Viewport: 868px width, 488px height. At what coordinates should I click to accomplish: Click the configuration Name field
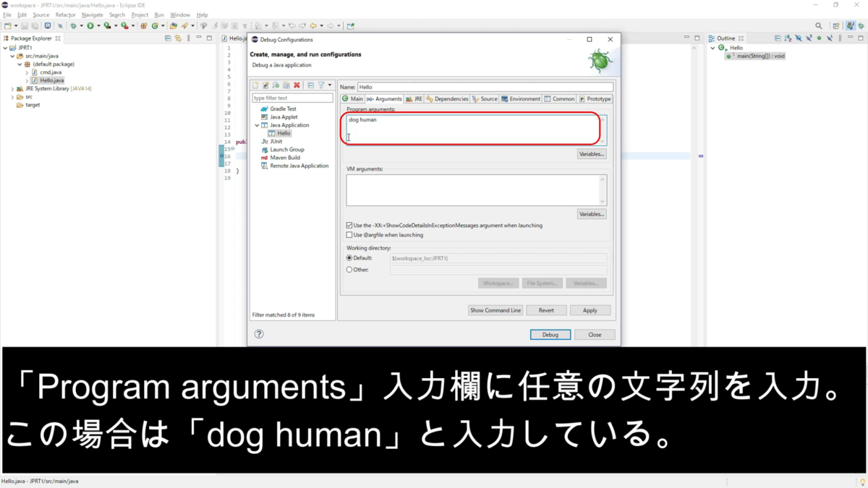pos(485,87)
